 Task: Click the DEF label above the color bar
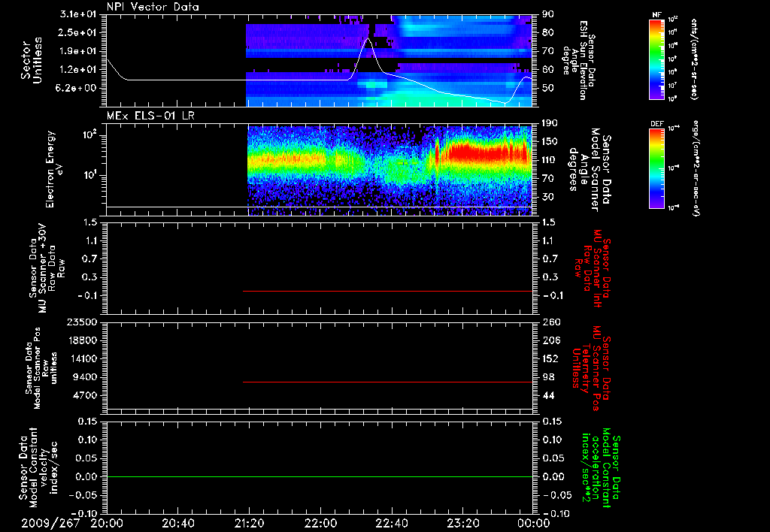657,124
